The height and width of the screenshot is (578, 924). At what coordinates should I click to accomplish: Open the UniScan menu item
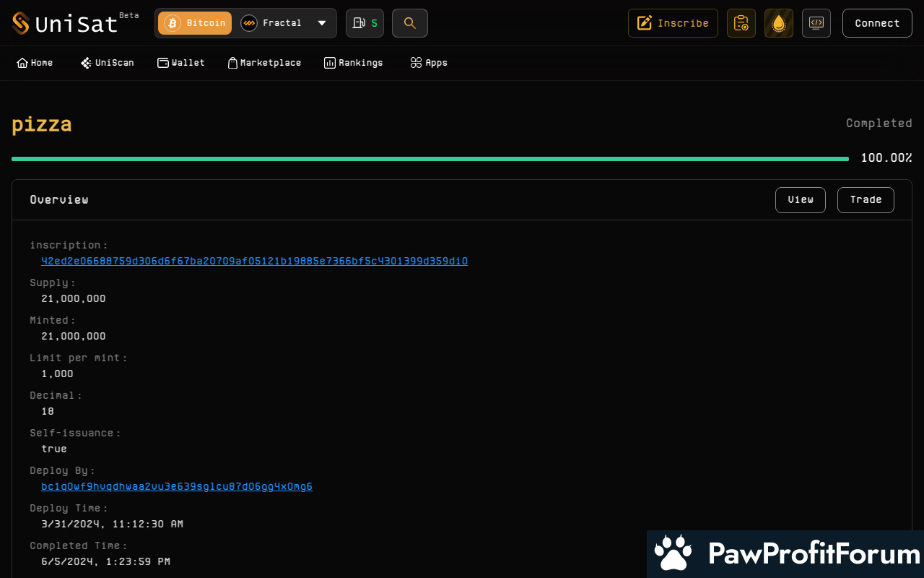(x=108, y=63)
